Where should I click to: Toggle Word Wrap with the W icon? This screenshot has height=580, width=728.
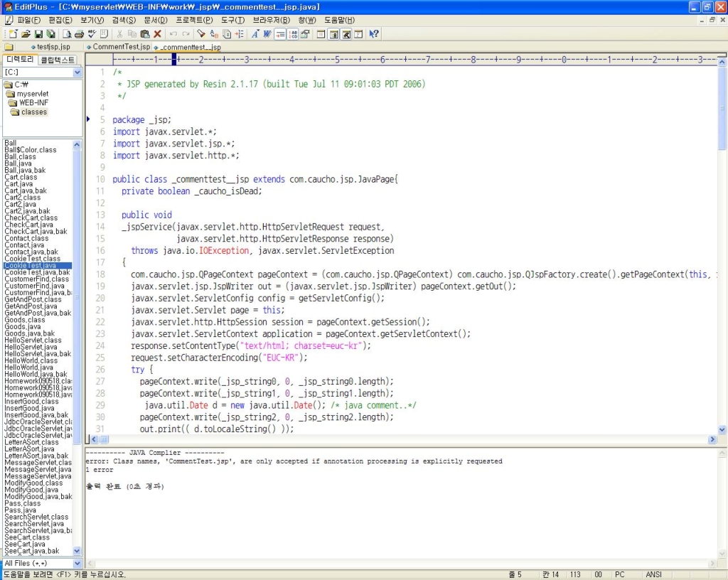(x=267, y=34)
